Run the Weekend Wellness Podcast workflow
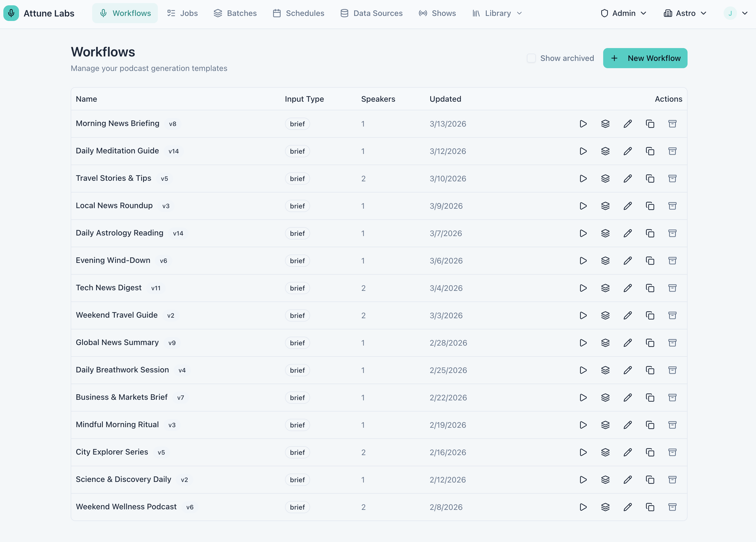This screenshot has width=756, height=542. pyautogui.click(x=583, y=507)
